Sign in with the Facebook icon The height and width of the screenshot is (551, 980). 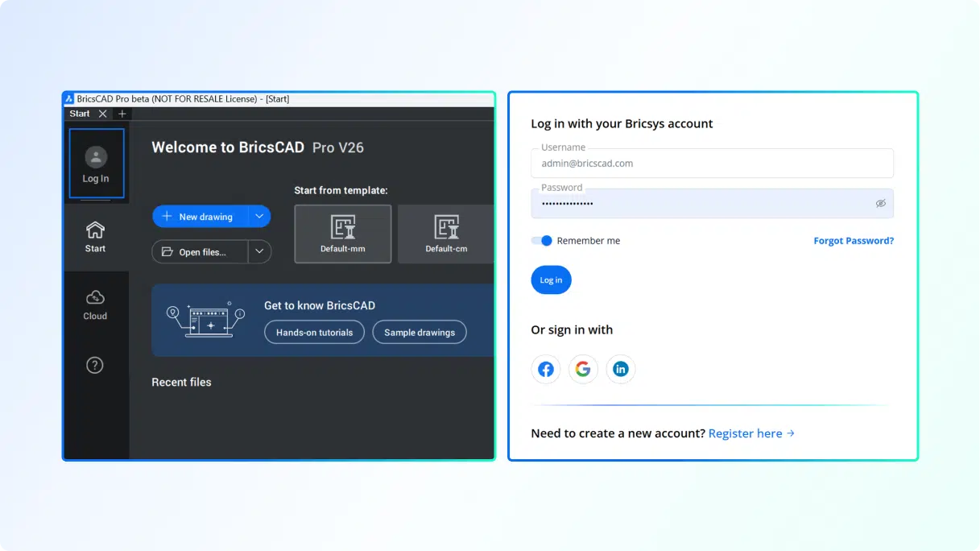click(x=545, y=368)
